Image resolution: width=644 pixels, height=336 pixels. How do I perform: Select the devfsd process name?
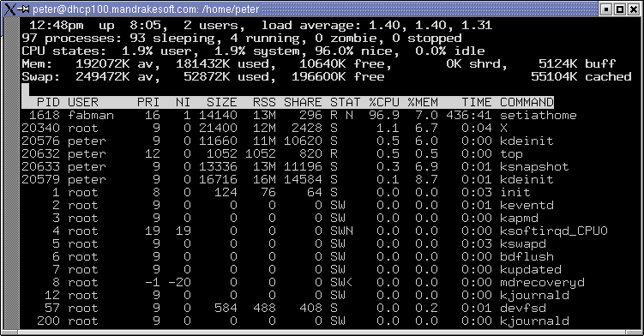point(523,308)
